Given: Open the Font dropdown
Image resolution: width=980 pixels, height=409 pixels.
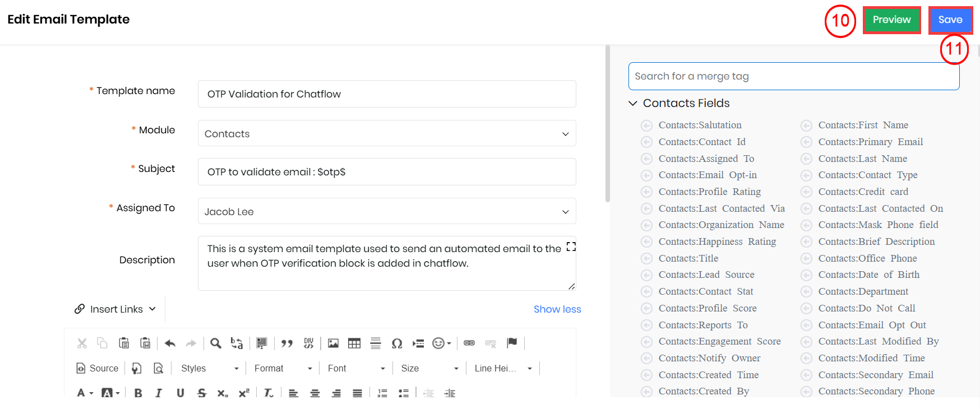Looking at the screenshot, I should pos(357,368).
